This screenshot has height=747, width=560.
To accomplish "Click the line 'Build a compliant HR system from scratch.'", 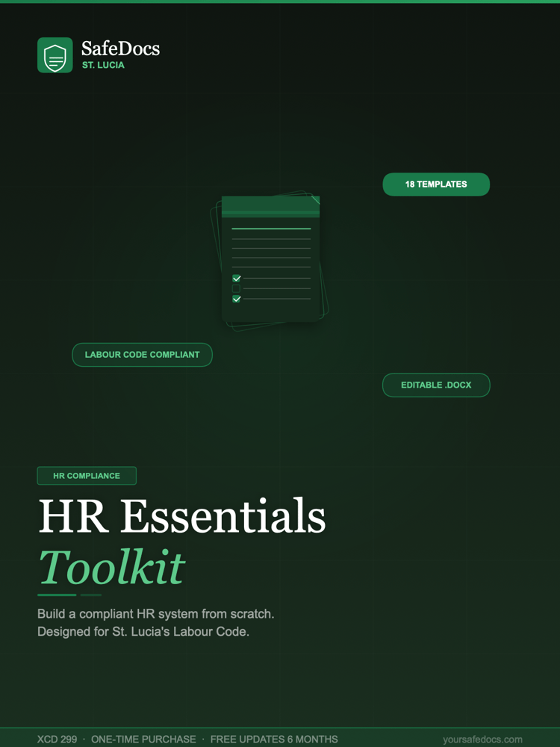I will [156, 613].
